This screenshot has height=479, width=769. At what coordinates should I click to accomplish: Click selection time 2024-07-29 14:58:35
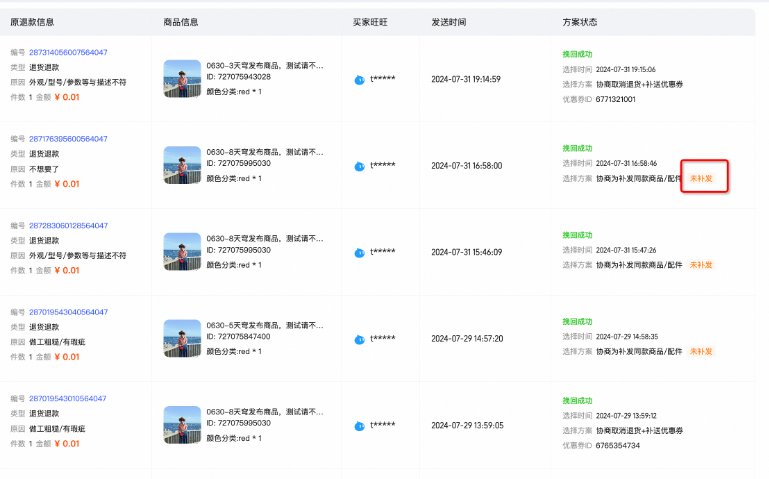pos(627,337)
